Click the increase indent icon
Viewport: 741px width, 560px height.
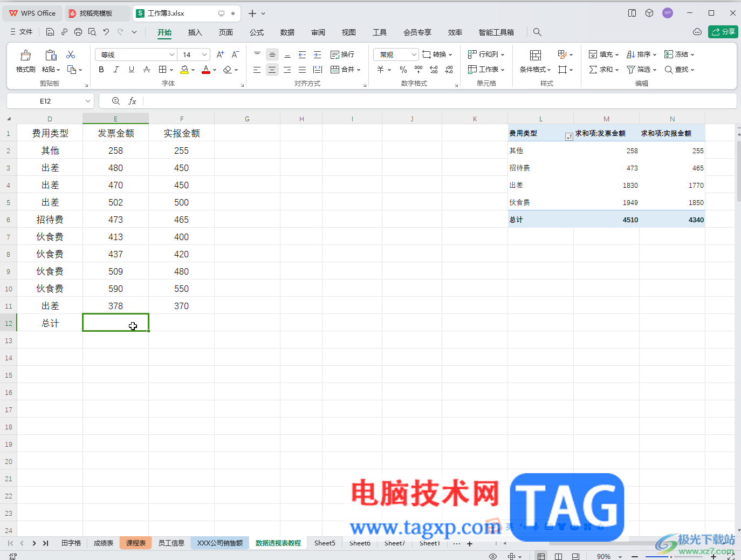[318, 54]
